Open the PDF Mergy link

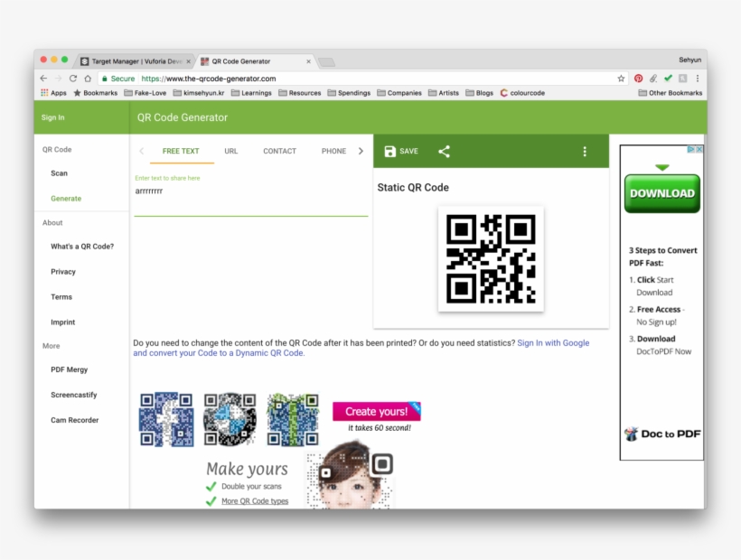tap(70, 369)
